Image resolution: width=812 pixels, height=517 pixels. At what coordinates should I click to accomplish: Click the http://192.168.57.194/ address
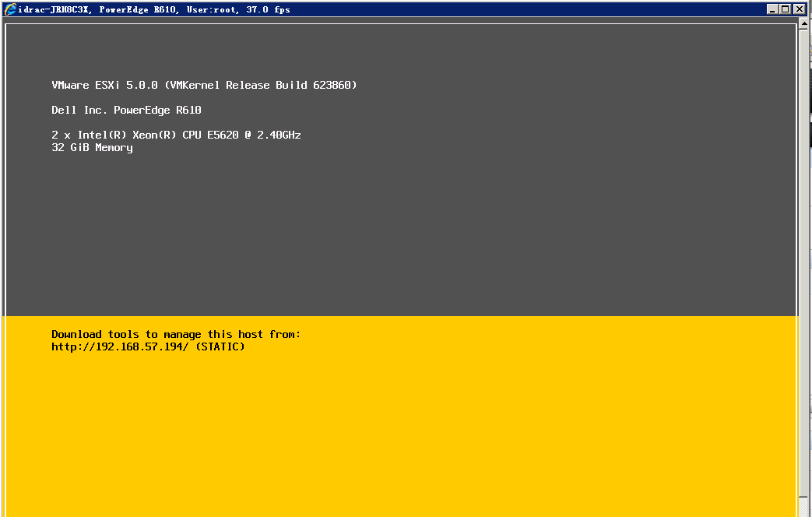(x=120, y=346)
